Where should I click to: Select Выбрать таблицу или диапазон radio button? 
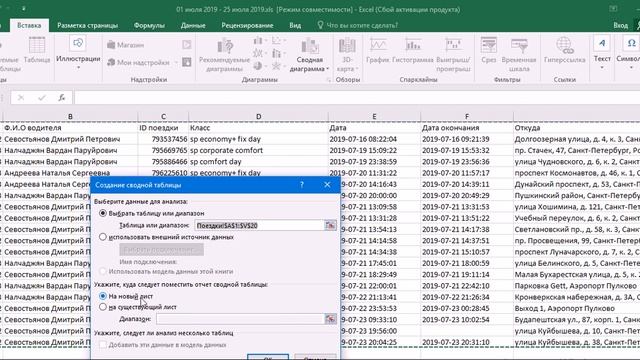(x=103, y=213)
